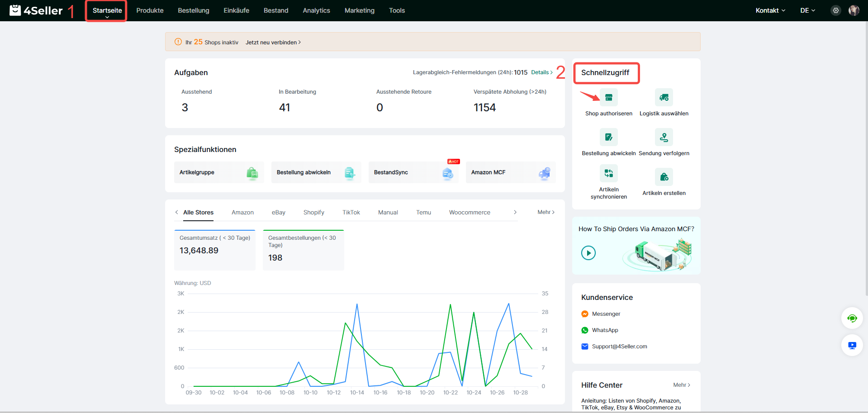Click the green live chat bubble icon
This screenshot has height=413, width=868.
(852, 318)
